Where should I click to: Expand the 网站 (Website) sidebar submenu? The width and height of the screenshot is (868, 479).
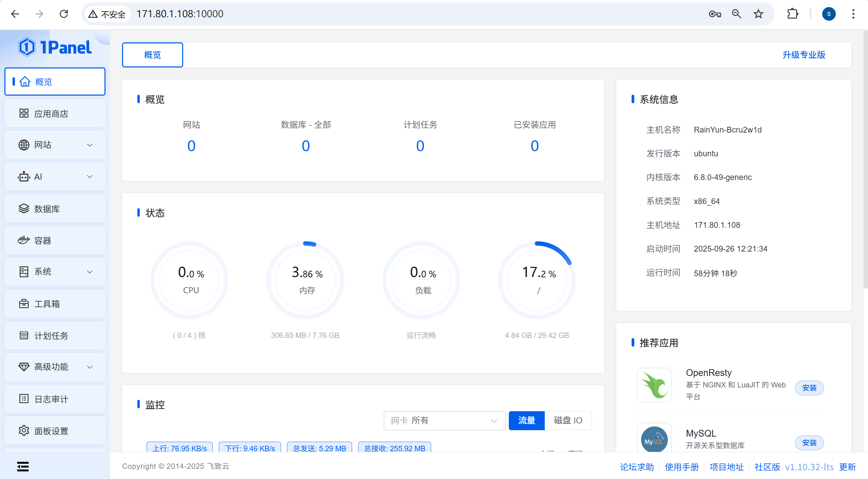90,145
